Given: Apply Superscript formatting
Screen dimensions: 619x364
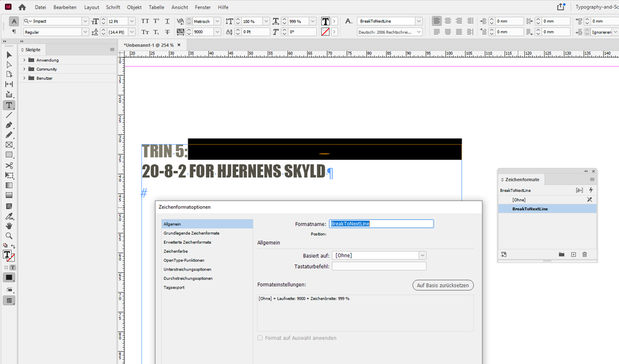Looking at the screenshot, I should pos(156,21).
